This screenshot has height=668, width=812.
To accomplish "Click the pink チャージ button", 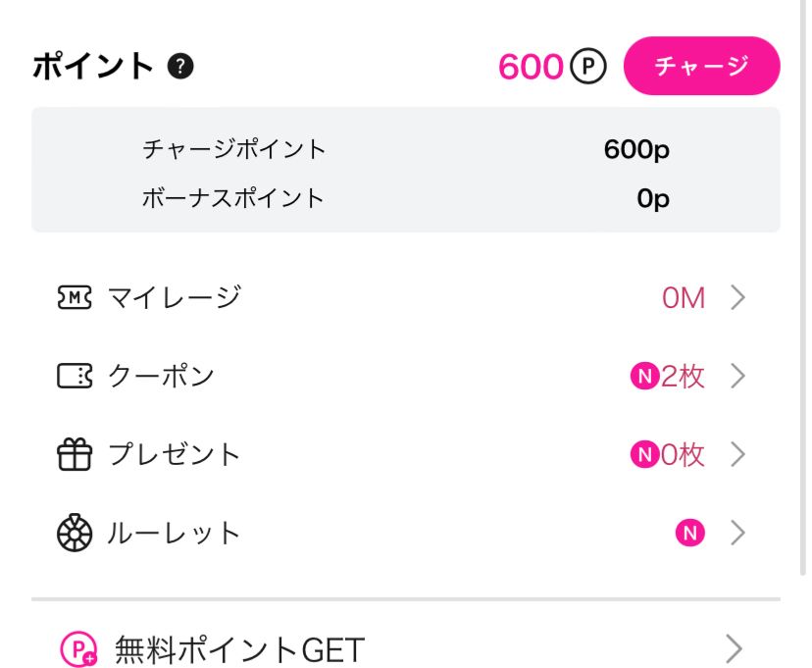I will pyautogui.click(x=702, y=66).
